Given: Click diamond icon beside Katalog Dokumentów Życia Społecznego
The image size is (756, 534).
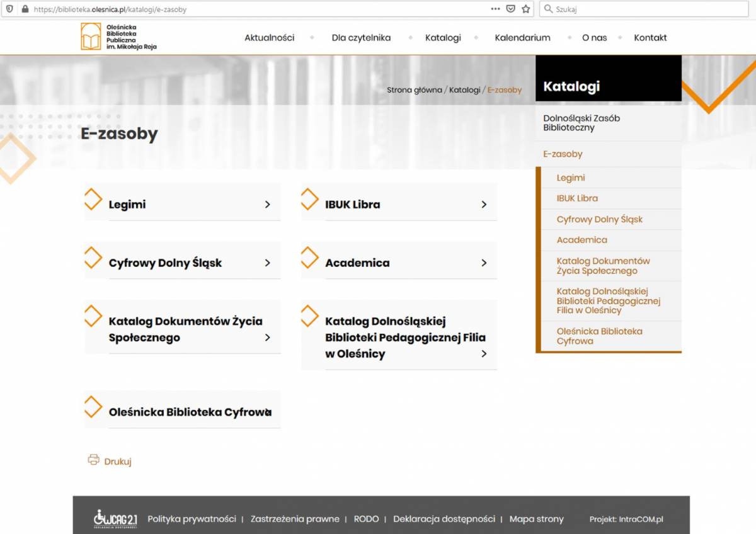Looking at the screenshot, I should coord(93,315).
